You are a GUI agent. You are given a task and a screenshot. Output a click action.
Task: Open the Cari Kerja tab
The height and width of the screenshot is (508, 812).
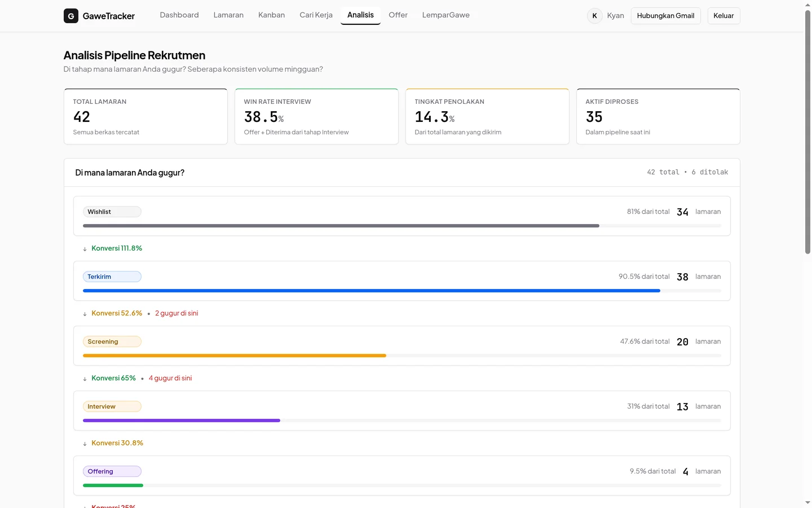point(316,15)
